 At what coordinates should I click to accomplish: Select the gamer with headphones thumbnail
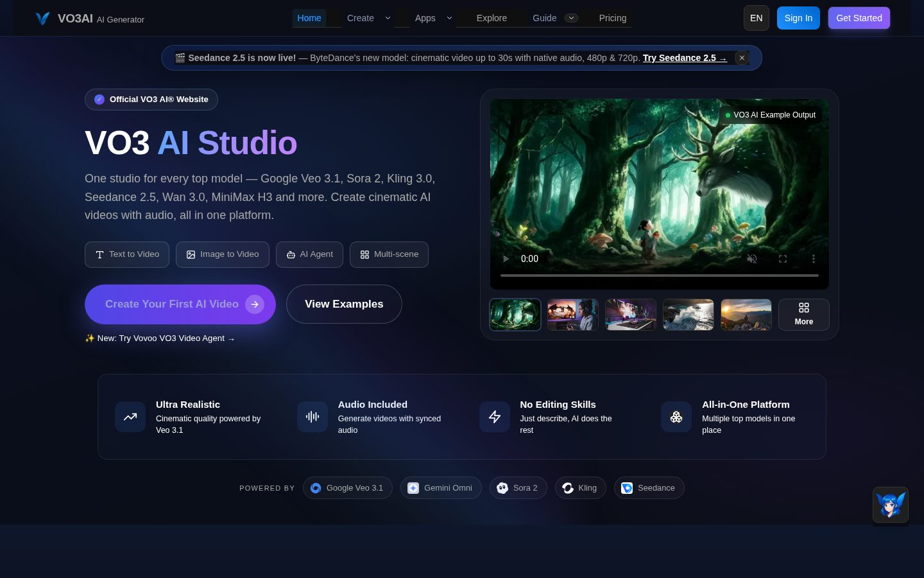pos(573,315)
